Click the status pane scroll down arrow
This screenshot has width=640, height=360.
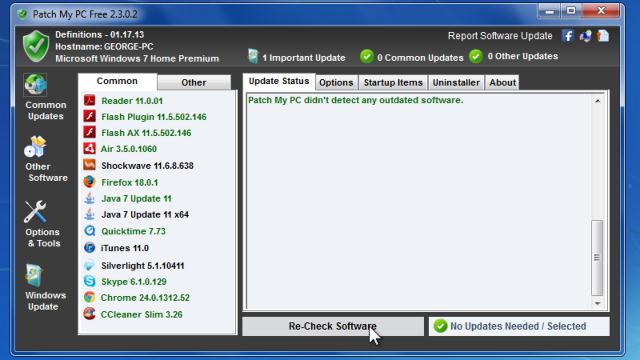[598, 303]
